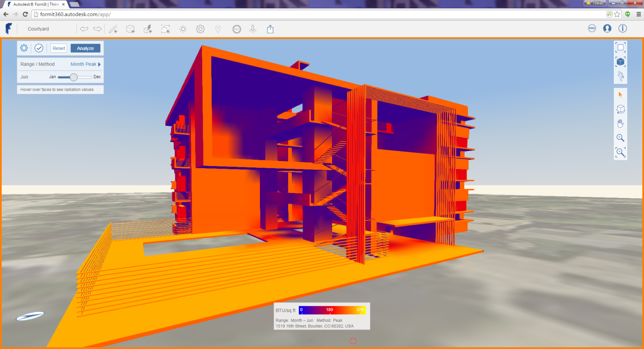
Task: Open solar analysis gear settings
Action: [x=24, y=48]
